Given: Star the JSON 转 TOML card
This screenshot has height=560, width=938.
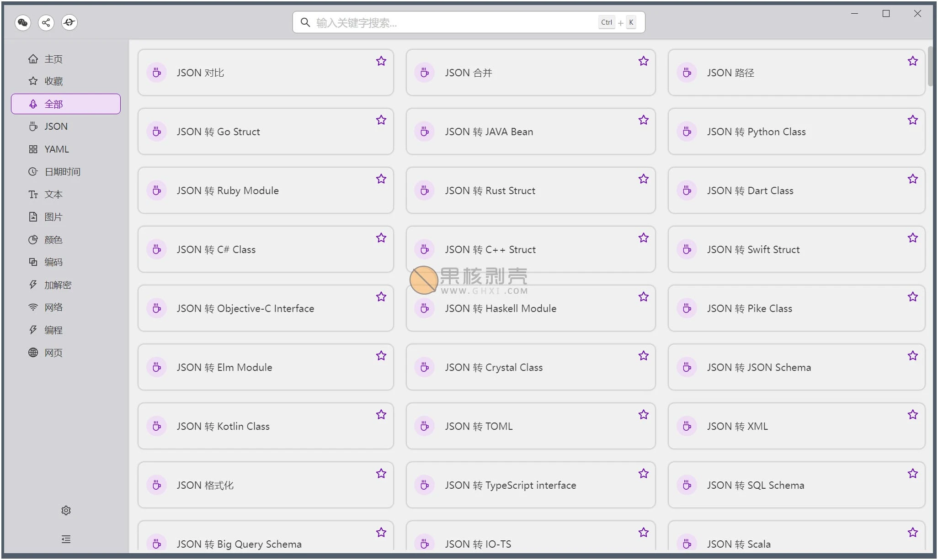Looking at the screenshot, I should click(x=643, y=415).
